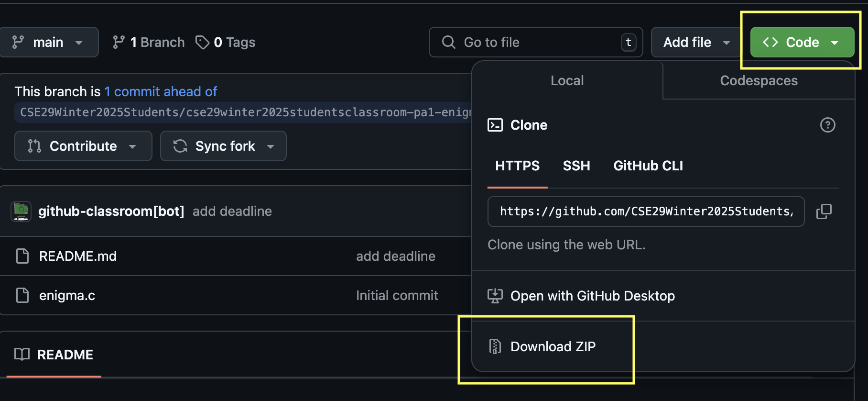This screenshot has width=868, height=401.
Task: Click the desktop download icon beside GitHub Desktop
Action: (495, 296)
